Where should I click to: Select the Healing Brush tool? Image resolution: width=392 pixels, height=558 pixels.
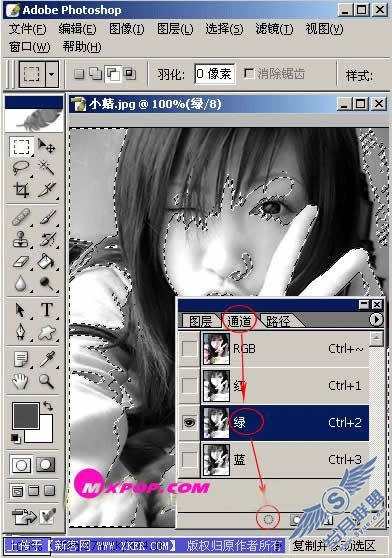tap(21, 217)
